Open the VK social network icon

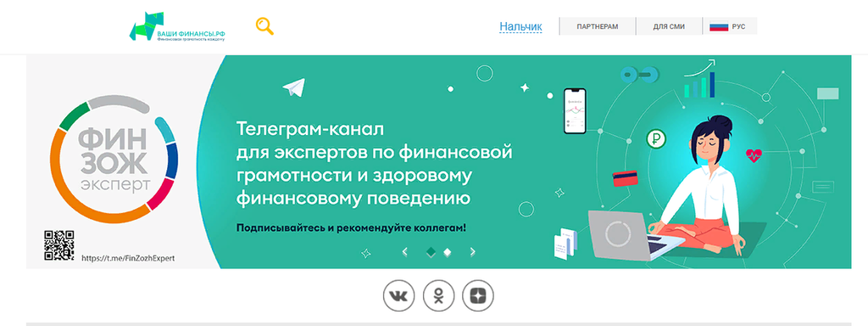[398, 296]
